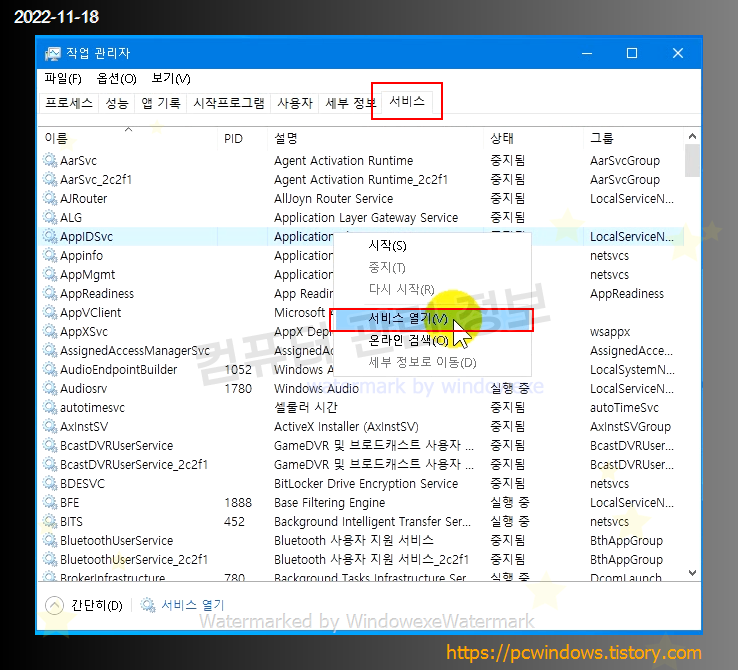Click the gear icon beside BITS
The image size is (738, 670).
[x=50, y=521]
